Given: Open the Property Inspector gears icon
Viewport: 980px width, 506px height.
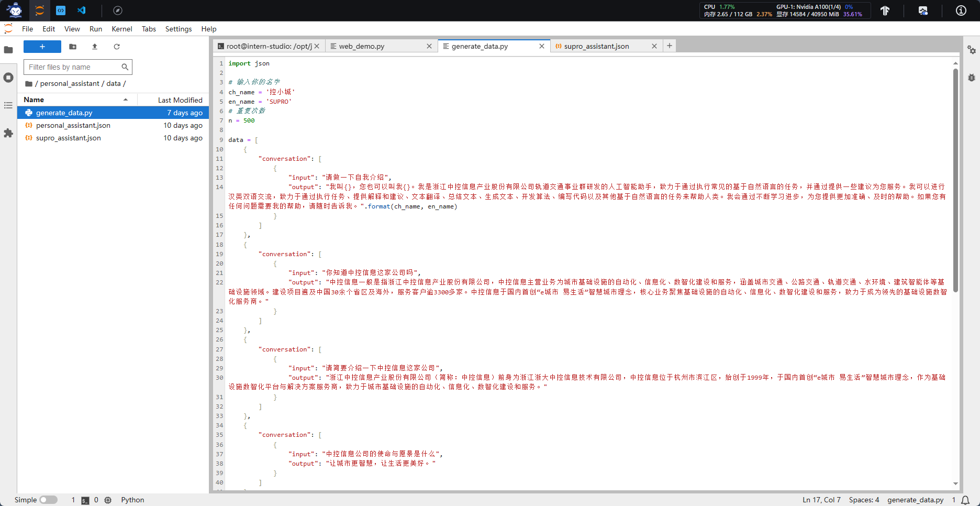Looking at the screenshot, I should (x=972, y=50).
